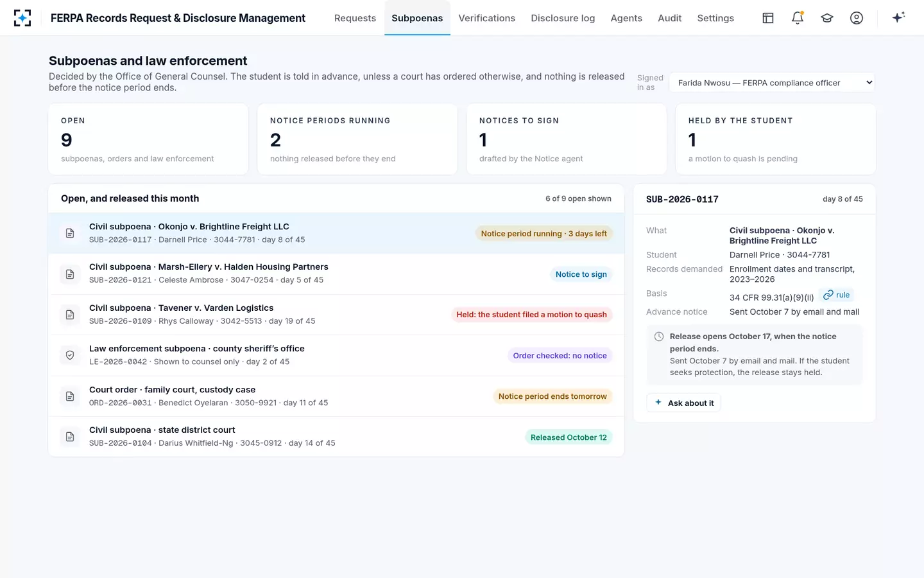Open the Agents tab
924x578 pixels.
pyautogui.click(x=626, y=18)
